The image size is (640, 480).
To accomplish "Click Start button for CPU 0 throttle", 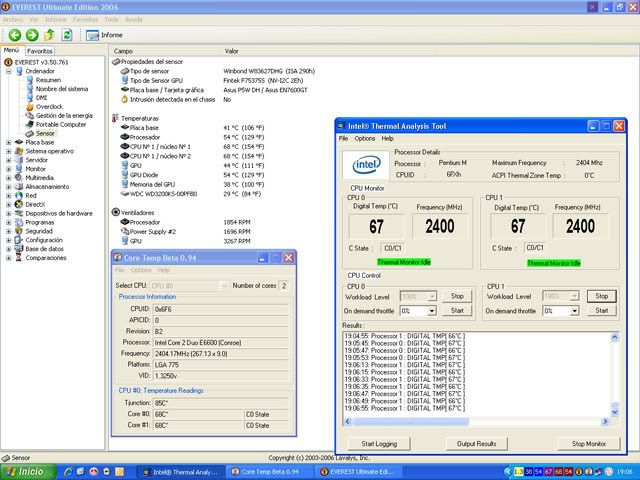I will point(457,311).
